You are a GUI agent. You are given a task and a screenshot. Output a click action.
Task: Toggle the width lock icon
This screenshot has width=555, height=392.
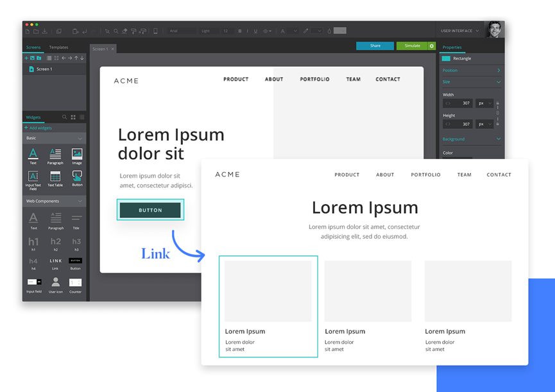[x=498, y=103]
